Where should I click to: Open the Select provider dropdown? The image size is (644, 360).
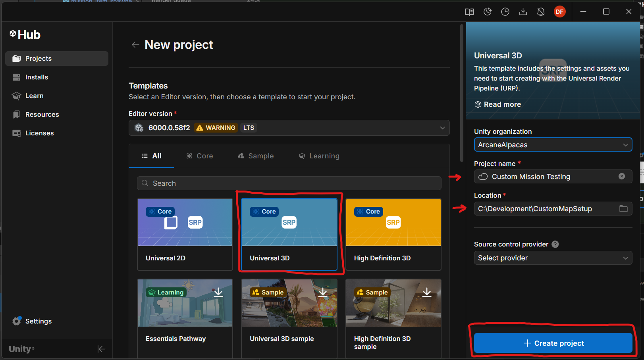[553, 258]
